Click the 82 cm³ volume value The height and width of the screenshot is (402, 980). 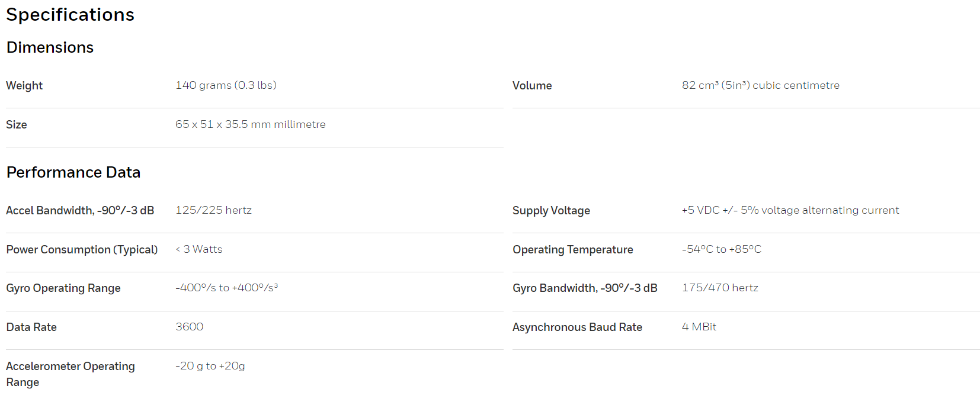[x=761, y=85]
